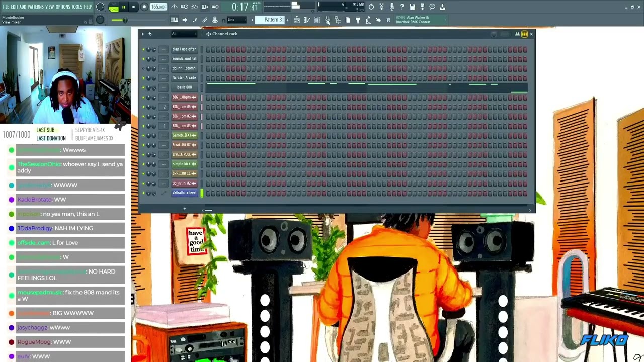This screenshot has width=644, height=362.
Task: Mute the sounds..ood hat channel
Action: (x=143, y=59)
